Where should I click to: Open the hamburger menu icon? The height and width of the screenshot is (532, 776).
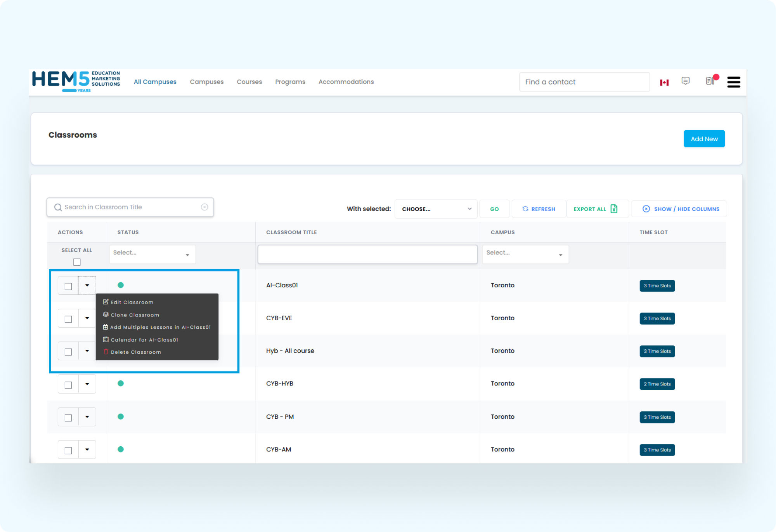(733, 82)
